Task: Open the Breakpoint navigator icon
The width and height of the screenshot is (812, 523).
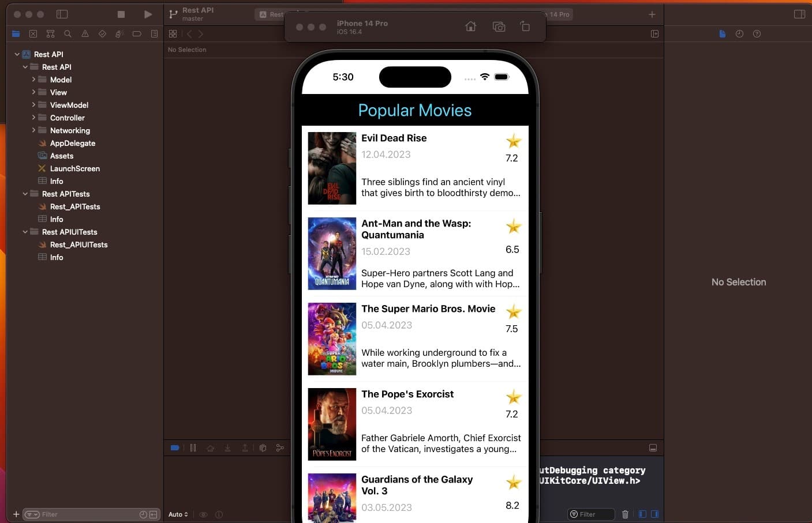Action: [x=137, y=34]
